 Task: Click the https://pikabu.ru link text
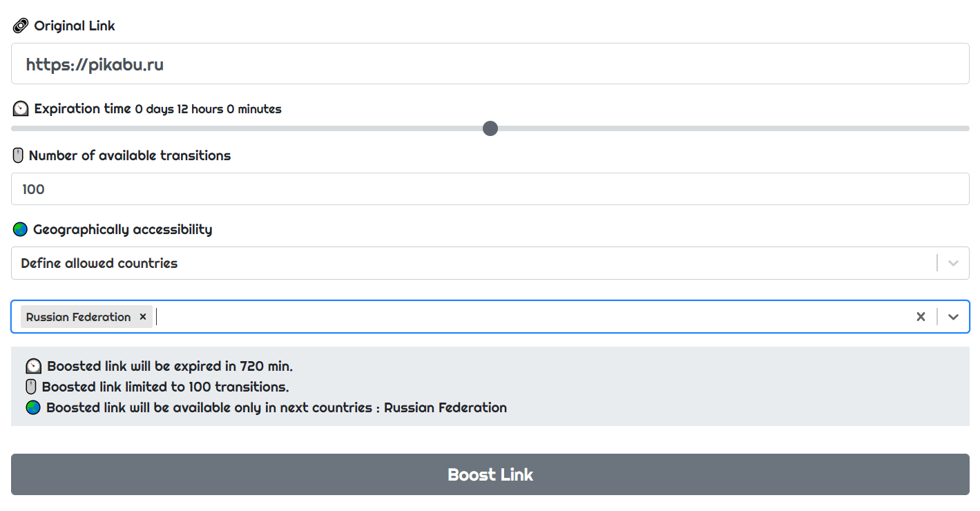pyautogui.click(x=95, y=64)
